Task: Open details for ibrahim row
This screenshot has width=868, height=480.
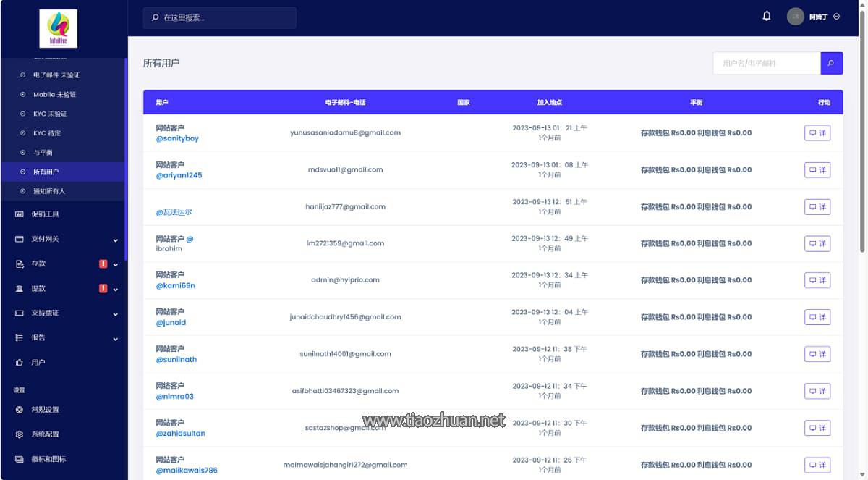Action: [817, 243]
